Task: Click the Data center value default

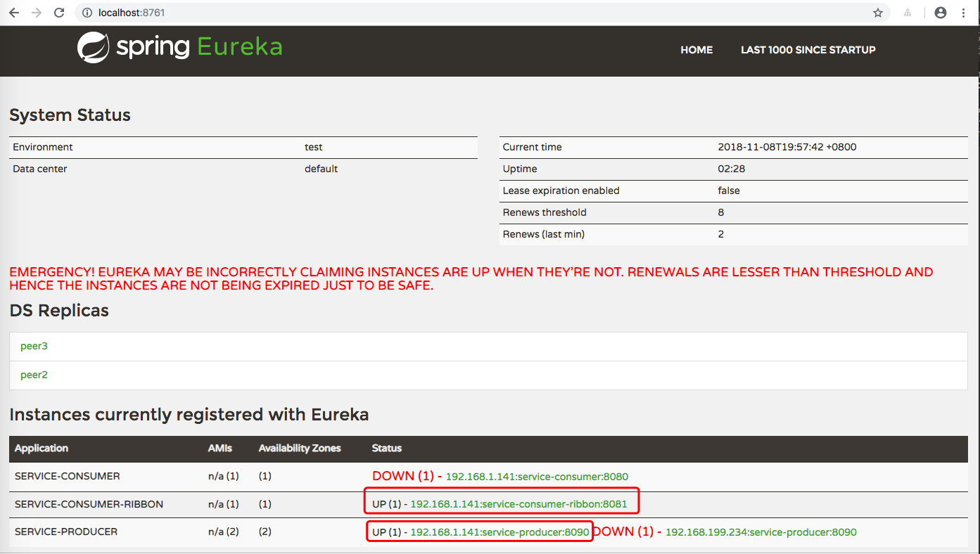Action: pos(321,169)
